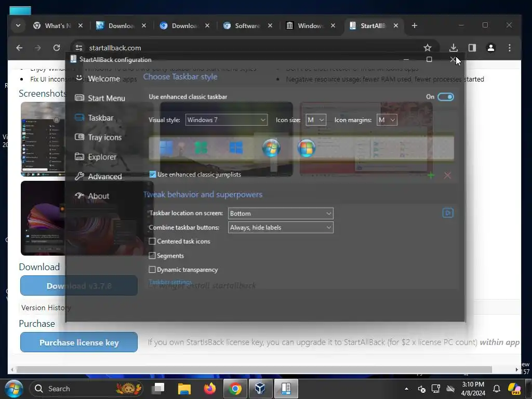Select the first Windows 11 start orb icon
Screen dimensions: 532x399
166,148
